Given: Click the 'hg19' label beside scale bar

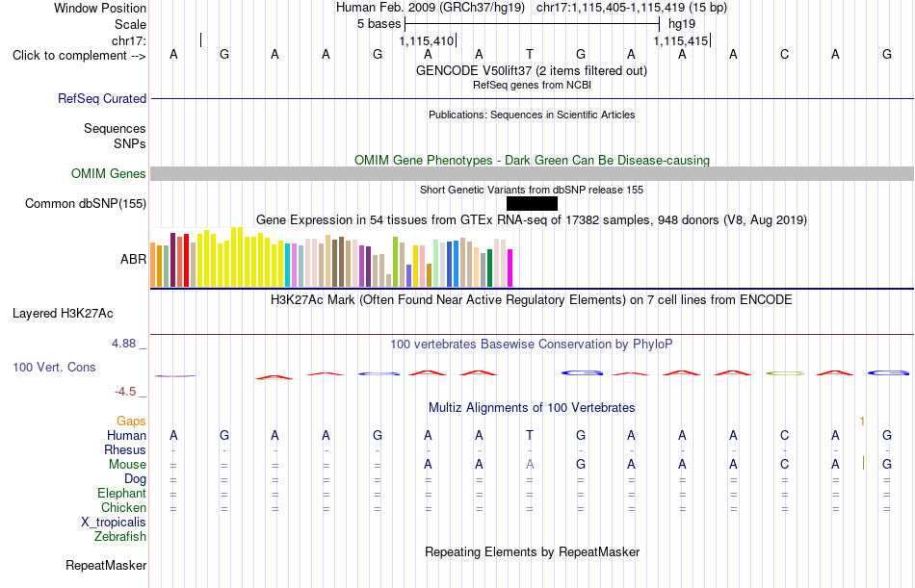Looking at the screenshot, I should pos(682,24).
